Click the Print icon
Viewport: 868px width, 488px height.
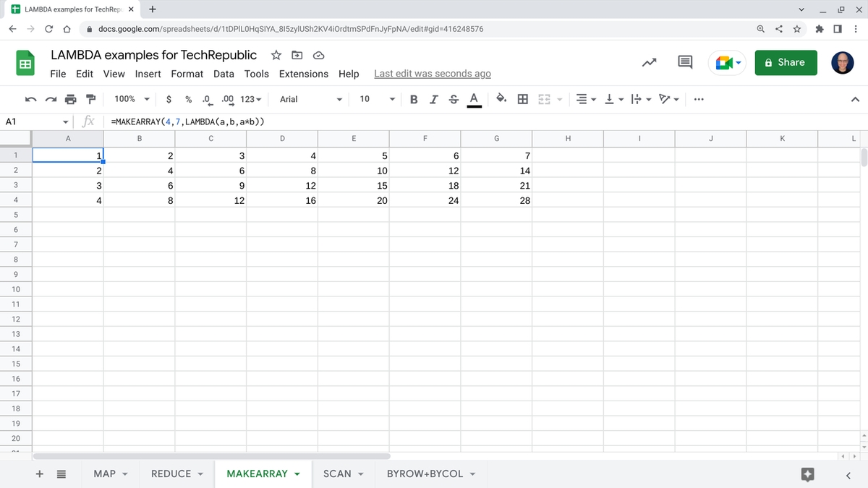click(x=70, y=99)
